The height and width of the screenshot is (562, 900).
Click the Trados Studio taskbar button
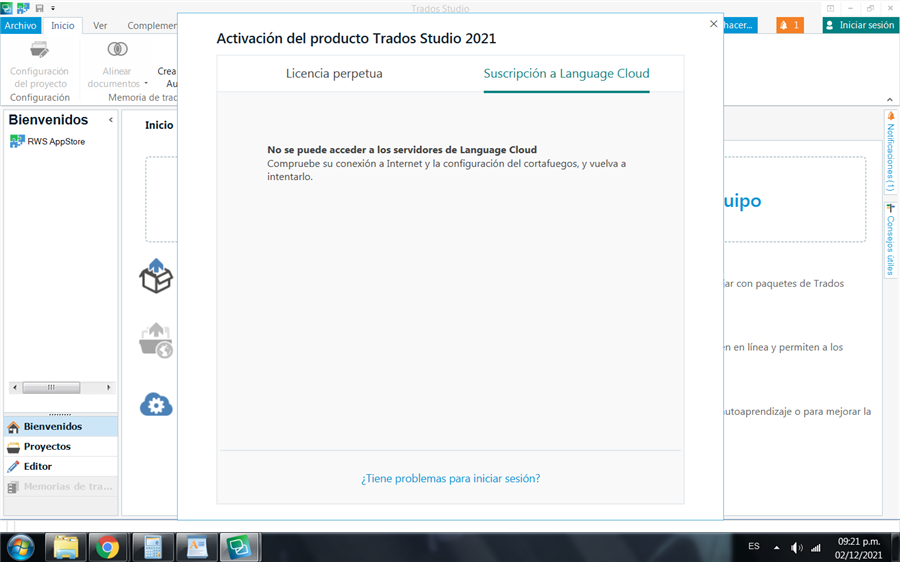point(239,547)
